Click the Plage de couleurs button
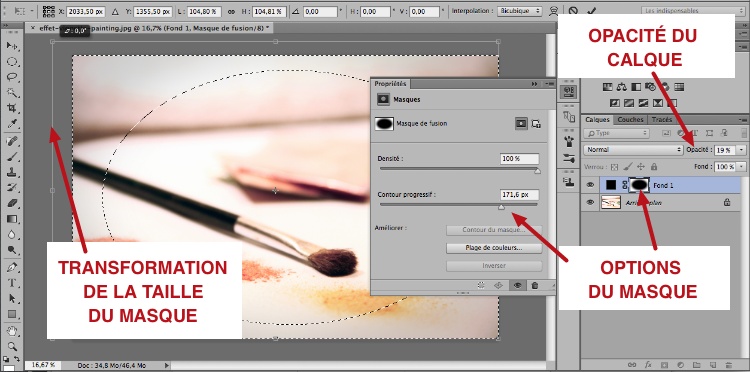Screen dimensions: 750x372 [494, 248]
